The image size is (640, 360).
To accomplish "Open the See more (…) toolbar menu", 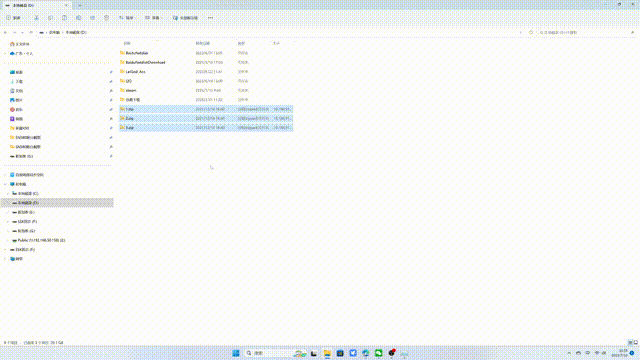I will coord(210,18).
